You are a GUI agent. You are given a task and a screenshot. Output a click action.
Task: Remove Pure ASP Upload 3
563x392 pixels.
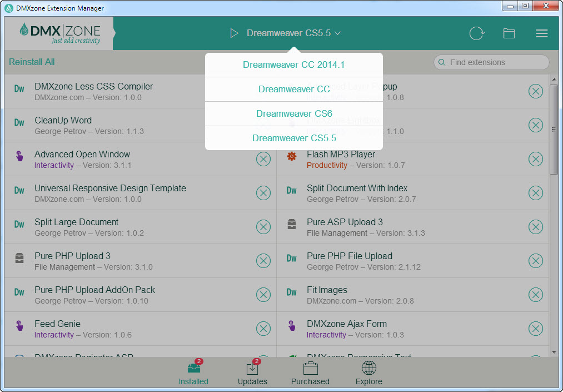pos(535,227)
